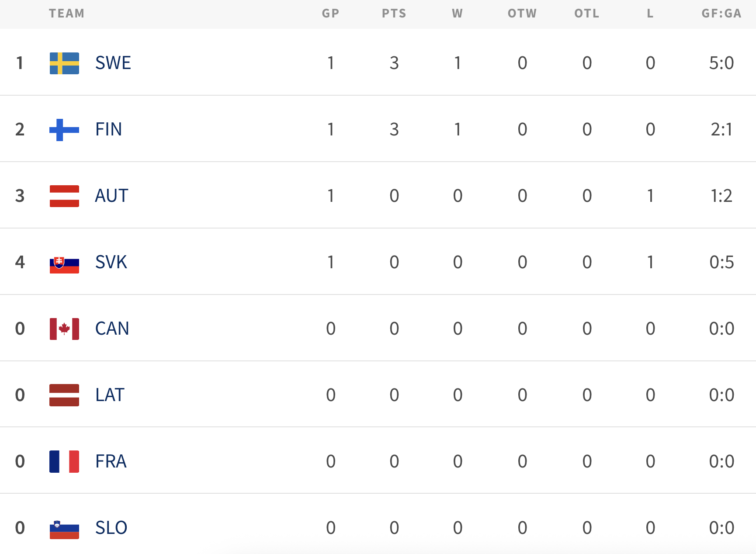
Task: Click the Sweden flag icon
Action: pyautogui.click(x=64, y=63)
